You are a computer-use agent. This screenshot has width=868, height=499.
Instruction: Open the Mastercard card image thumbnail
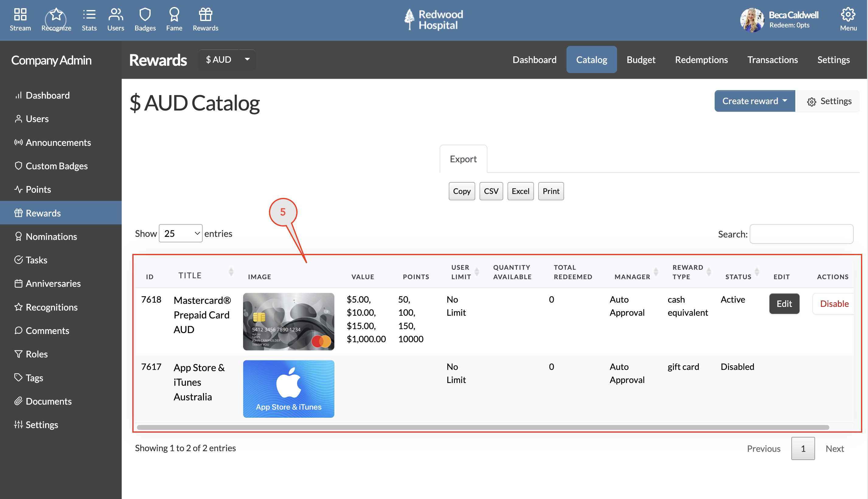point(288,322)
